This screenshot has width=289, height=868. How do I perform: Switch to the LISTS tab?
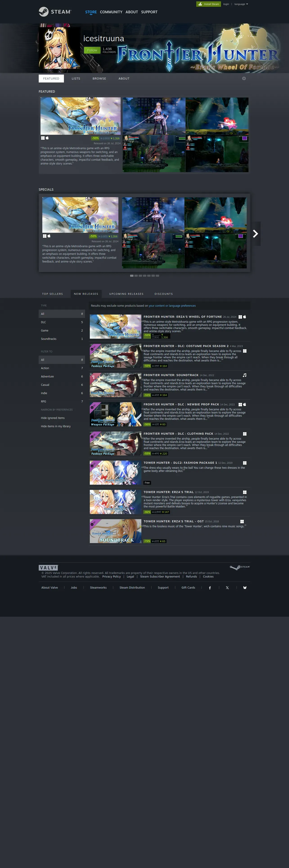(x=76, y=78)
